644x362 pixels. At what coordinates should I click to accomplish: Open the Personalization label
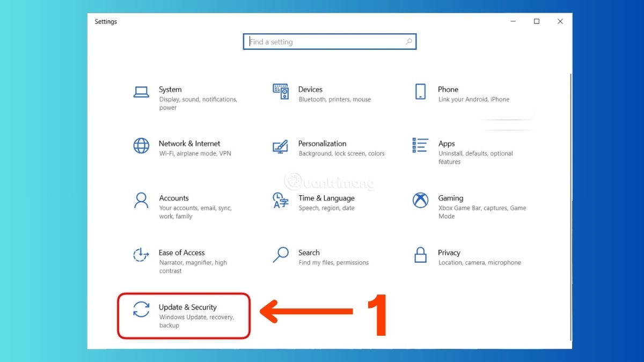pyautogui.click(x=323, y=144)
